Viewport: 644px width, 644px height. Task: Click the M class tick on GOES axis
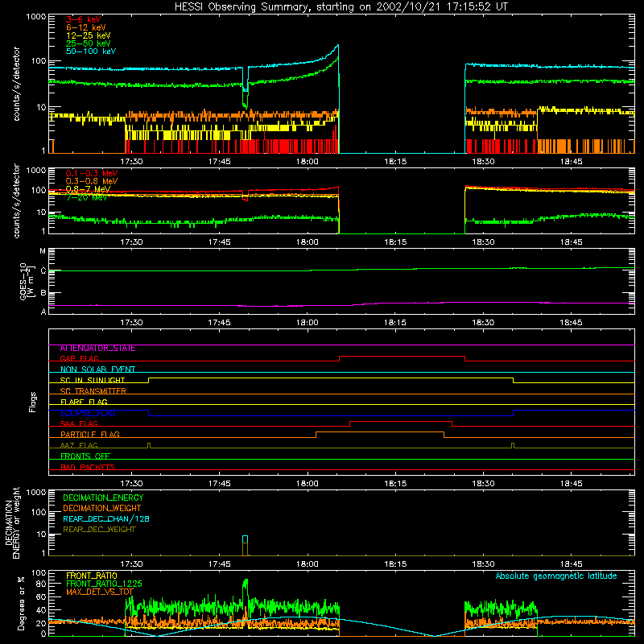(x=43, y=251)
